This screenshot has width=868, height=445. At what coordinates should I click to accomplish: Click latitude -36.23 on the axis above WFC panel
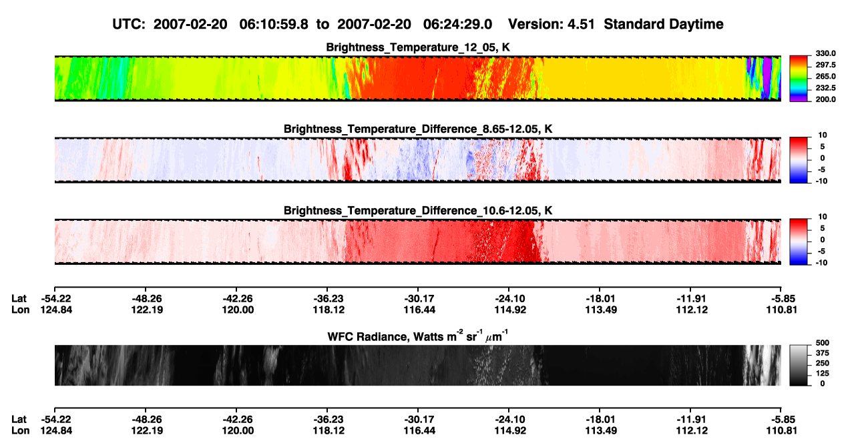coord(328,299)
